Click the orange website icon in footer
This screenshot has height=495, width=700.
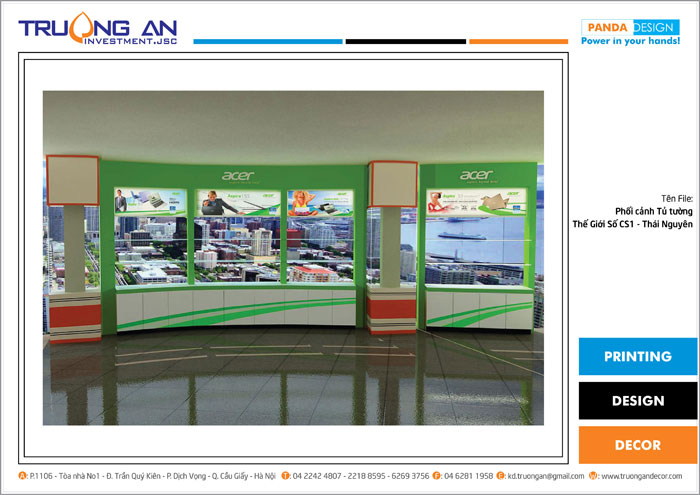[593, 476]
